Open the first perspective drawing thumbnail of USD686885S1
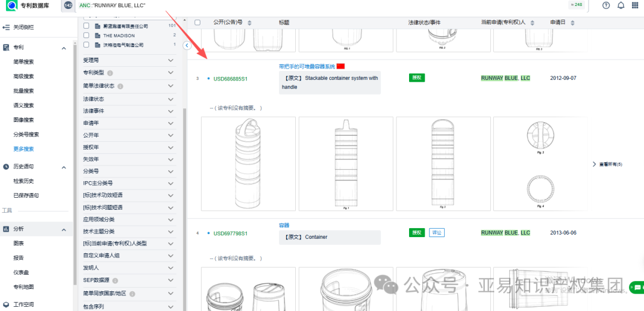Viewport: 644px width, 311px height. [x=248, y=164]
